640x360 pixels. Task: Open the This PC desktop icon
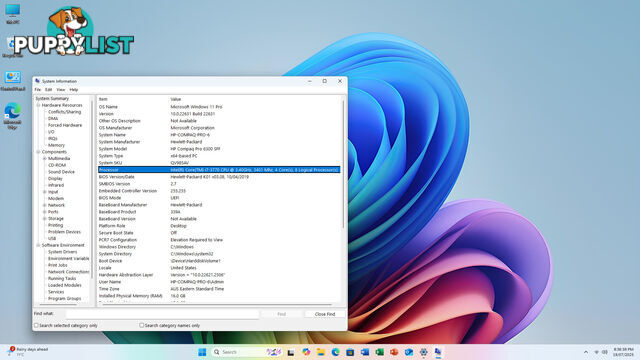pyautogui.click(x=13, y=13)
